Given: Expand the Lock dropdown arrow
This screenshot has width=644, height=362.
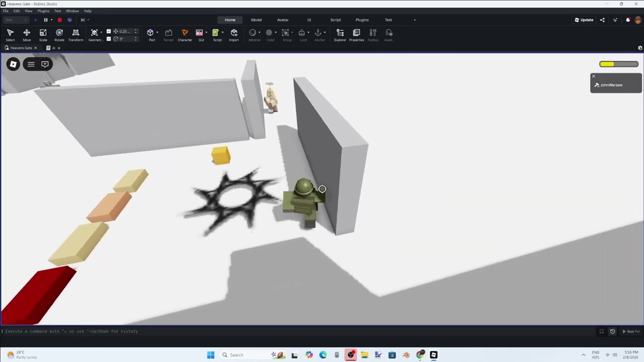Looking at the screenshot, I should [308, 33].
